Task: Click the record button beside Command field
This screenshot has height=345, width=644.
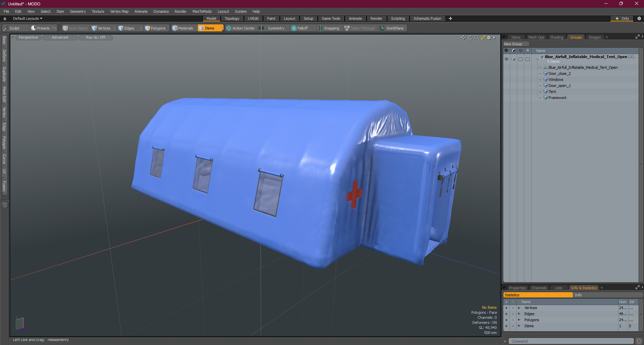Action: click(x=639, y=341)
